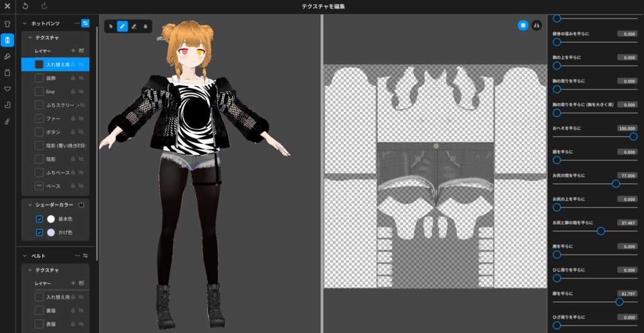Screen dimensions: 644x333
Task: Edit the おへそを平らに value field 100.000
Action: pyautogui.click(x=627, y=128)
